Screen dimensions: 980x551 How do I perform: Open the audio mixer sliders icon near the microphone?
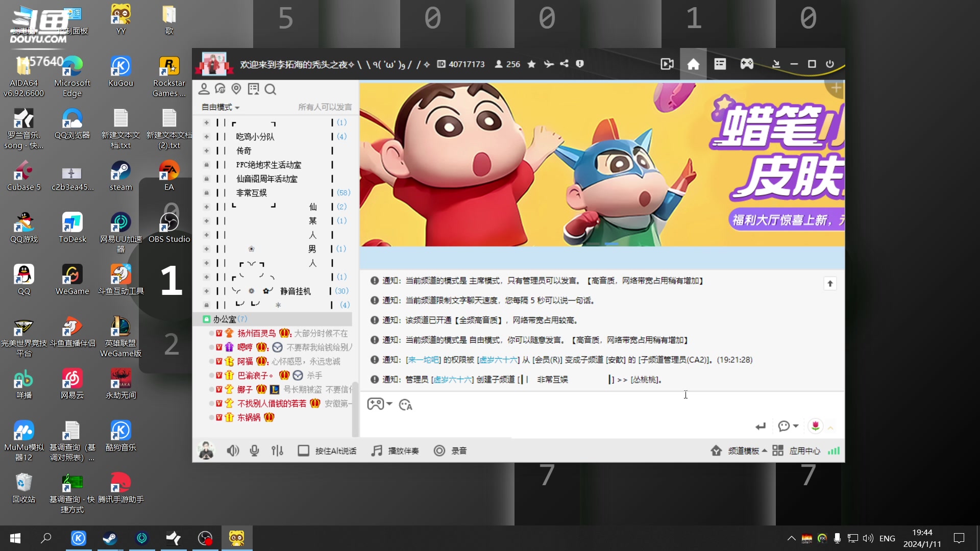277,450
